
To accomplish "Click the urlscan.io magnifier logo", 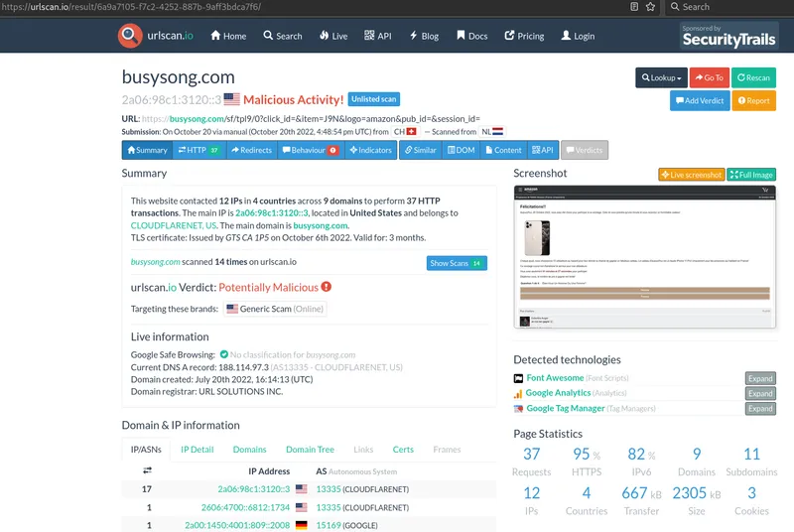I will click(x=130, y=36).
